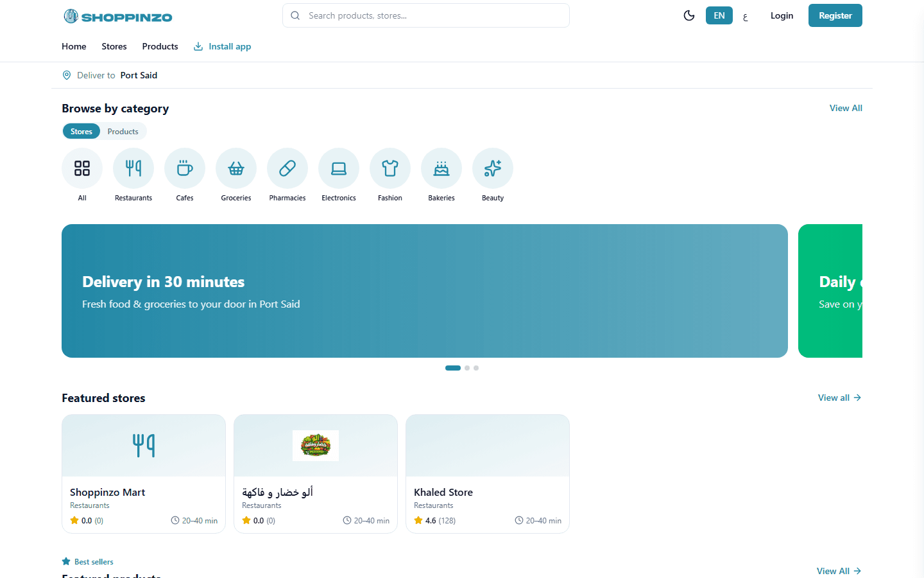Choose the Groceries basket icon
This screenshot has width=924, height=578.
click(236, 168)
